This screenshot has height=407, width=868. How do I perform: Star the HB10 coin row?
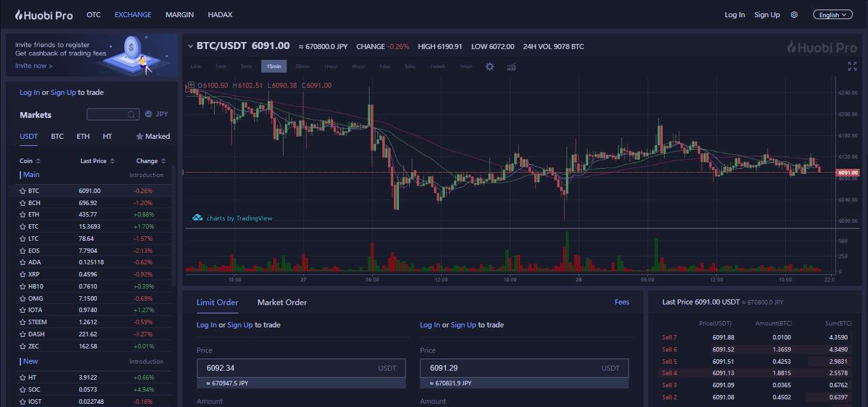click(x=23, y=287)
